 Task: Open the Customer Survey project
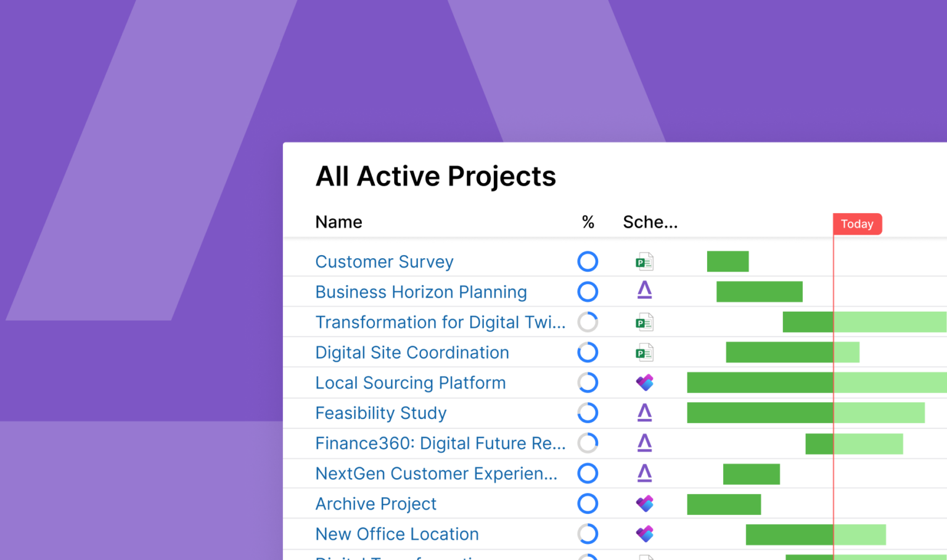click(383, 261)
